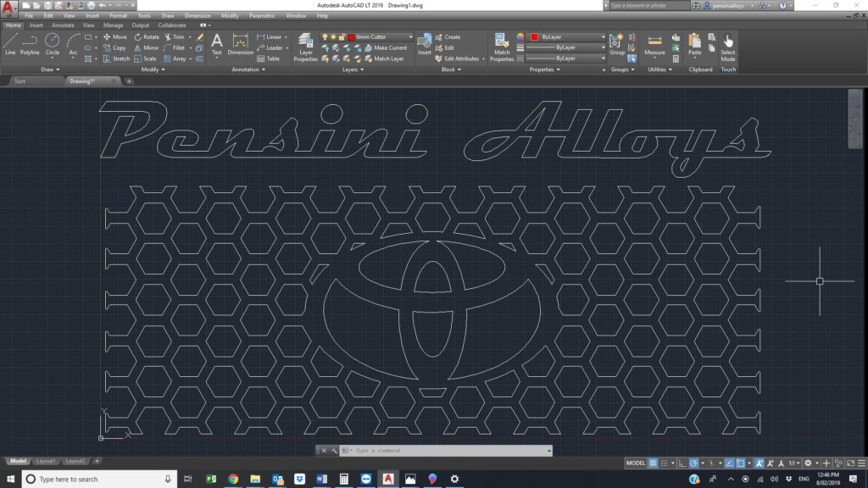Click the Mirror tool
Screen dimensions: 868x488
[147, 47]
